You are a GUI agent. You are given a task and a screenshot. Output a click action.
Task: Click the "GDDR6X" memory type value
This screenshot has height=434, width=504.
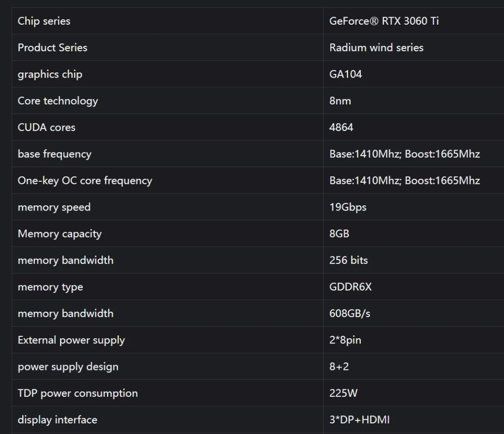350,287
